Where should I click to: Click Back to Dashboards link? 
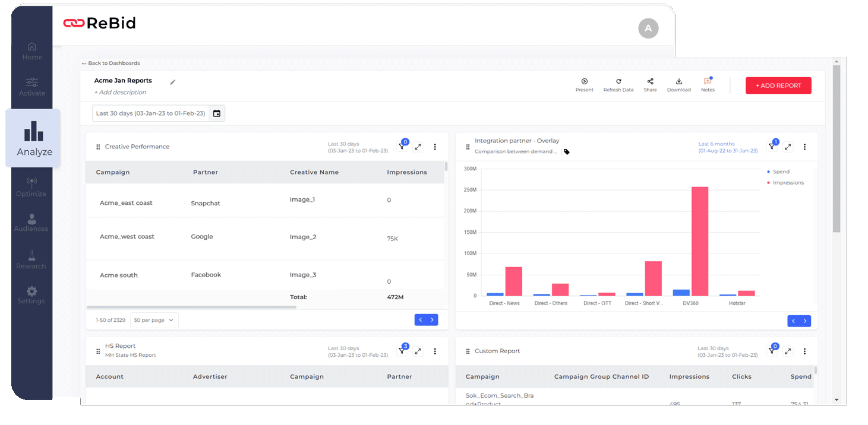point(111,63)
